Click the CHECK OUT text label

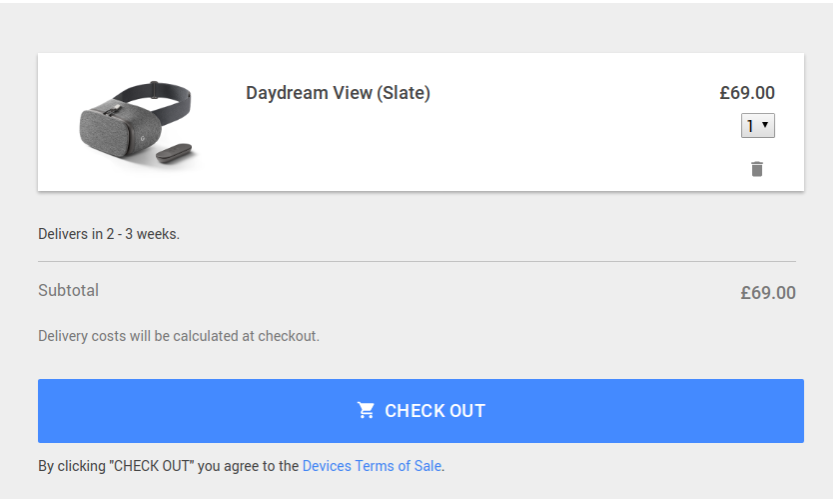(x=435, y=411)
